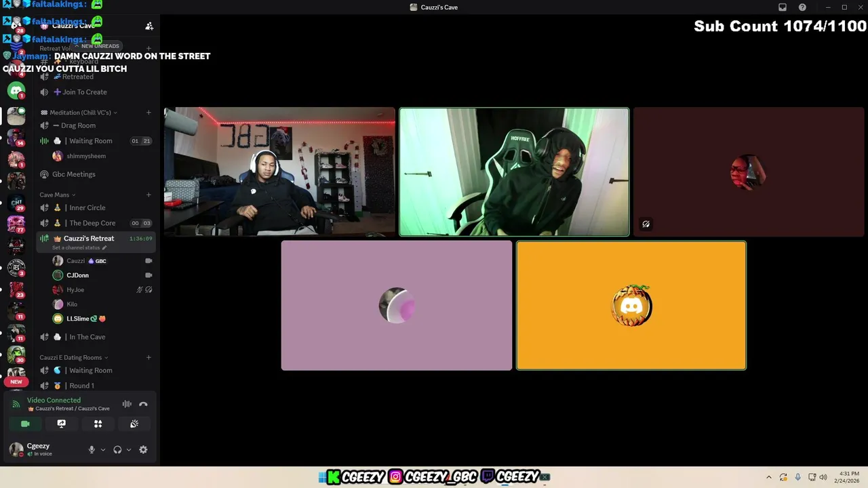The height and width of the screenshot is (488, 868).
Task: Open headphone output options arrow
Action: coord(129,449)
